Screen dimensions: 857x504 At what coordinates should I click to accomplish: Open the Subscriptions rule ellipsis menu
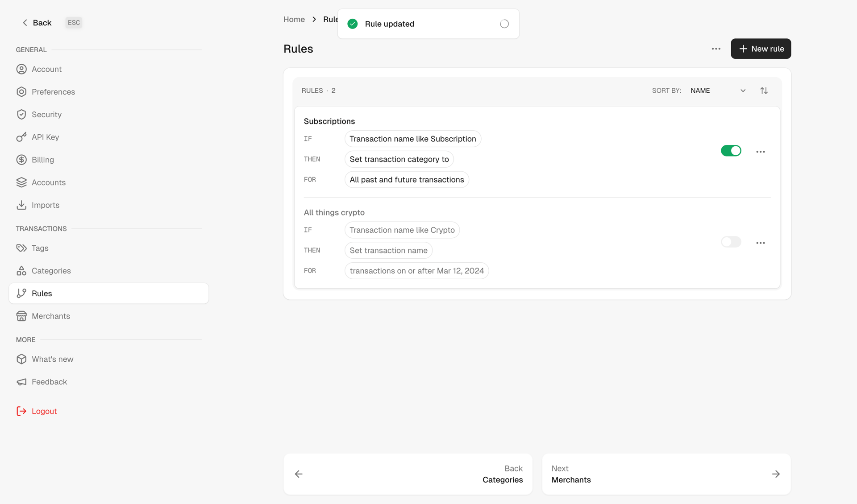(761, 151)
